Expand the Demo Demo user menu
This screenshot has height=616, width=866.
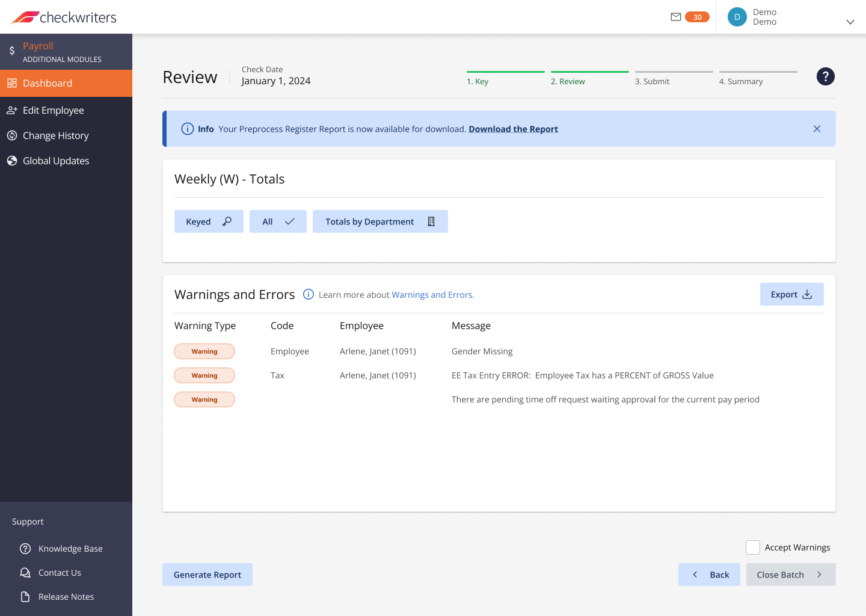(850, 22)
